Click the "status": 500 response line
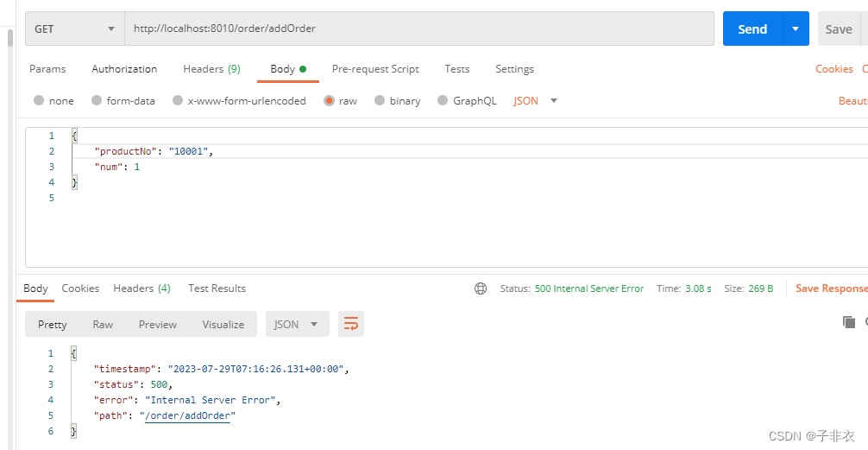 pyautogui.click(x=133, y=384)
